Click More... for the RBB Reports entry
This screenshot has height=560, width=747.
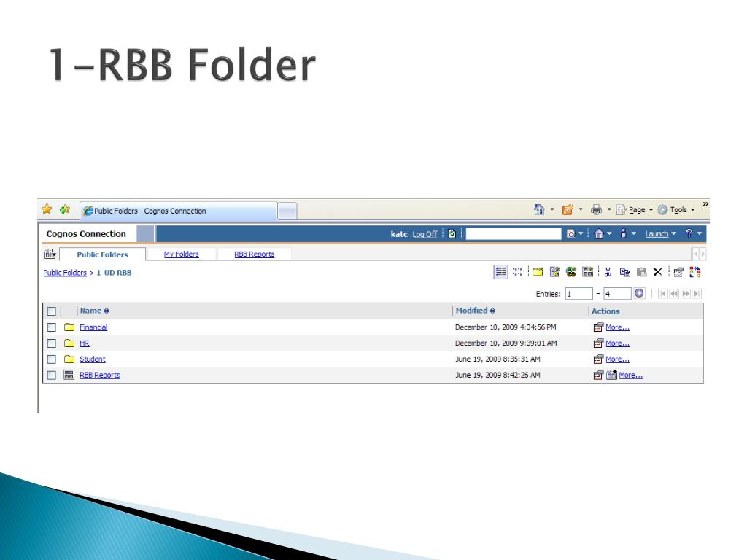(631, 376)
